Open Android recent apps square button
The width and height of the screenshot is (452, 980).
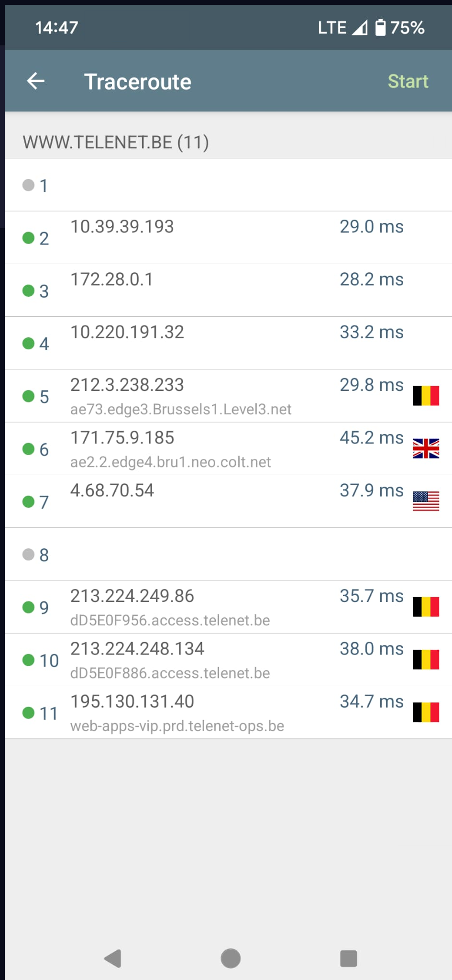point(348,958)
